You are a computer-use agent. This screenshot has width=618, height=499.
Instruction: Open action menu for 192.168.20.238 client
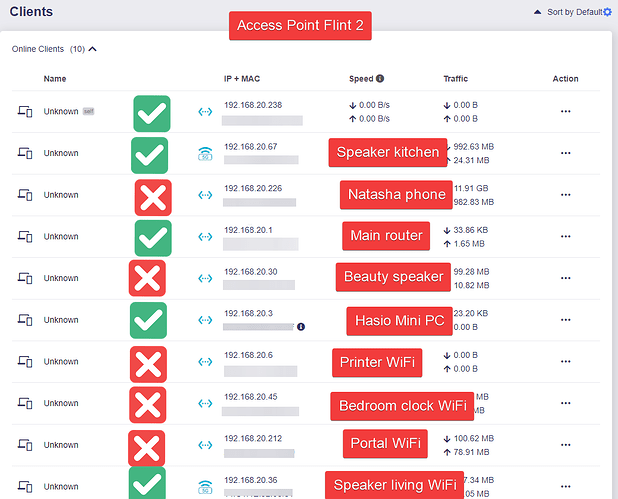pyautogui.click(x=565, y=112)
